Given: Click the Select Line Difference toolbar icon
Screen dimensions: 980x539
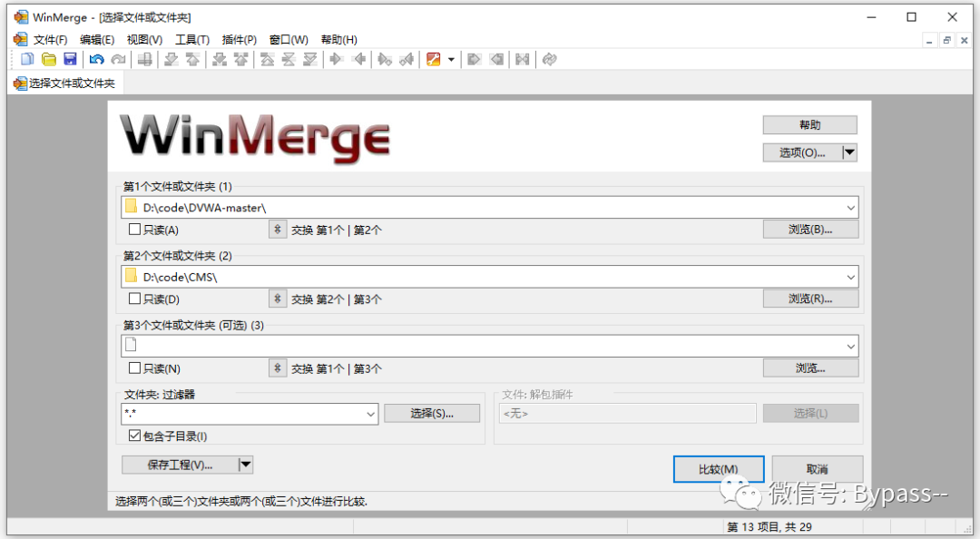Looking at the screenshot, I should point(144,59).
